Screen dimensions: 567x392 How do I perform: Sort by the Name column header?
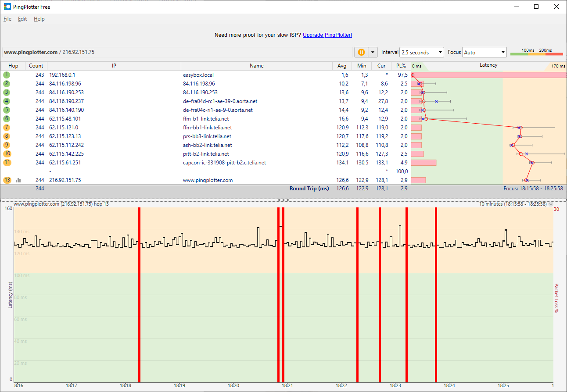pyautogui.click(x=257, y=66)
